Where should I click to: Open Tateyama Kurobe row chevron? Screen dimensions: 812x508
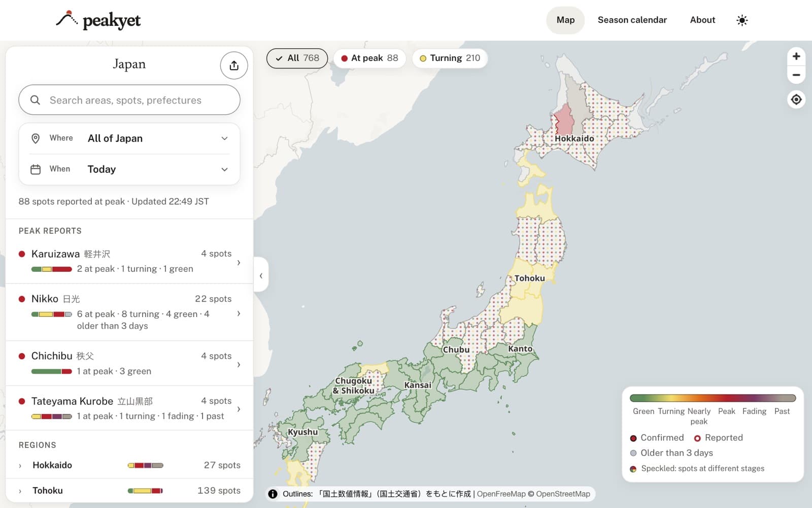[239, 409]
